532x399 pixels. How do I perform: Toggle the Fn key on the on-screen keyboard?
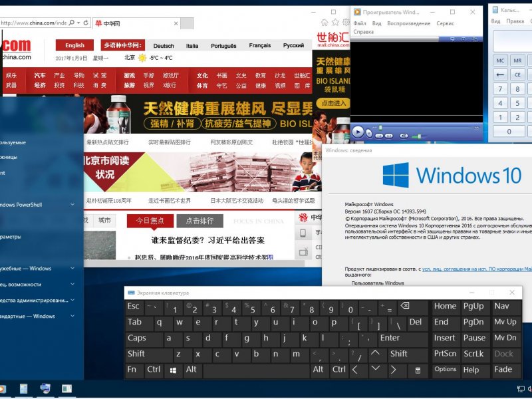[x=134, y=370]
